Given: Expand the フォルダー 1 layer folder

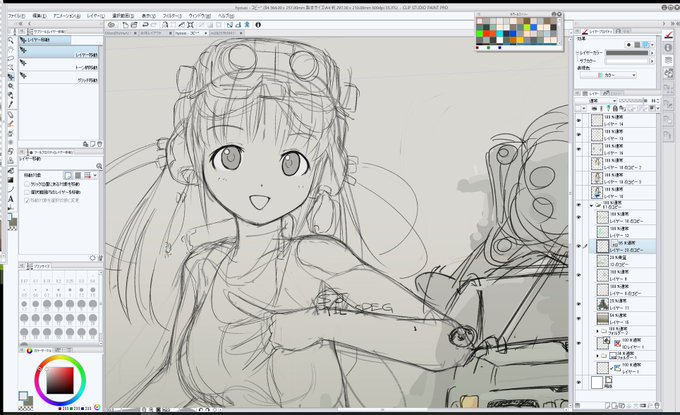Looking at the screenshot, I should tap(598, 356).
